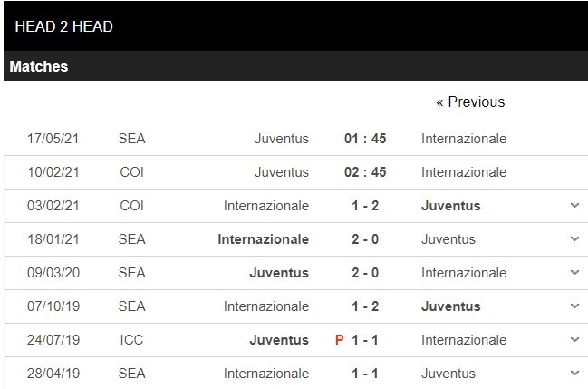This screenshot has width=588, height=389.
Task: Expand the 28/04/19 match row chevron
Action: [x=574, y=374]
